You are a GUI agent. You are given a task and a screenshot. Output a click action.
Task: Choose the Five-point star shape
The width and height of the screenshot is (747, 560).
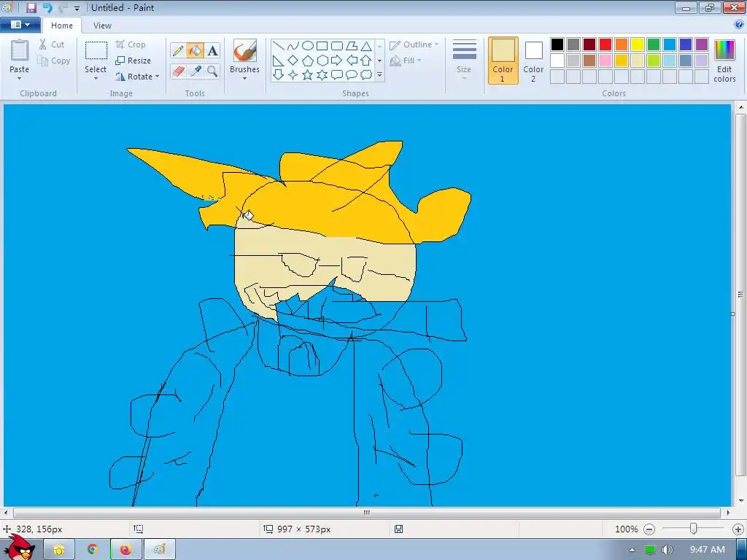pyautogui.click(x=308, y=75)
